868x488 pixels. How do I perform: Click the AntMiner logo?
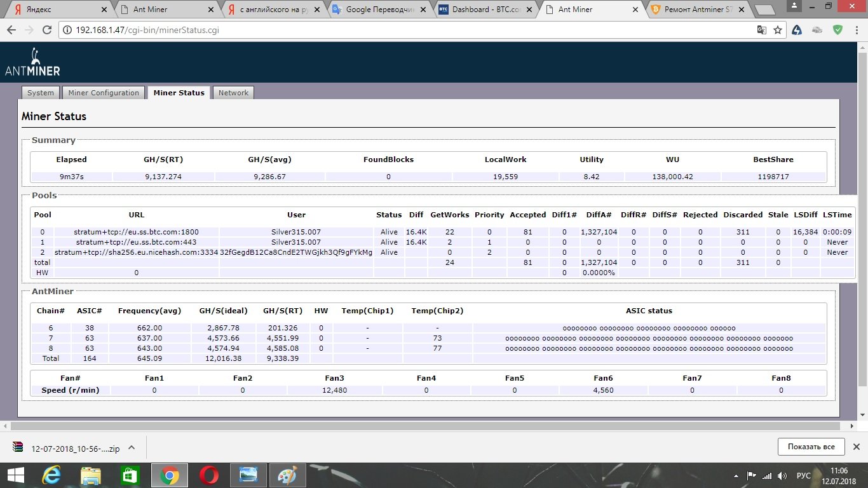(x=32, y=62)
